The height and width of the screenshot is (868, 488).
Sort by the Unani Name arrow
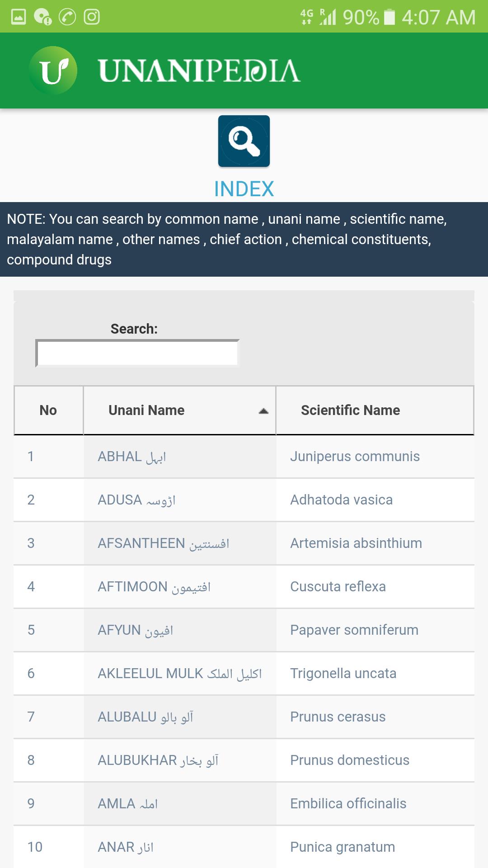[263, 410]
